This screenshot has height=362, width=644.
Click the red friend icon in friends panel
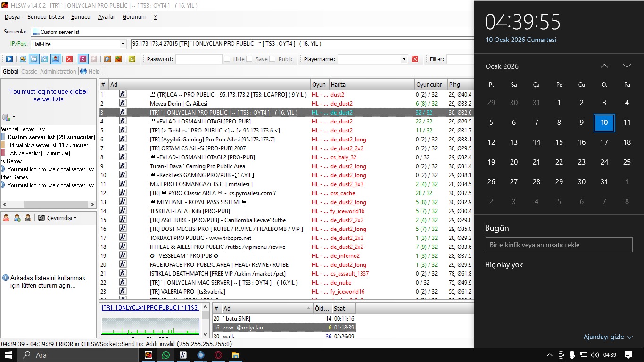(x=7, y=218)
